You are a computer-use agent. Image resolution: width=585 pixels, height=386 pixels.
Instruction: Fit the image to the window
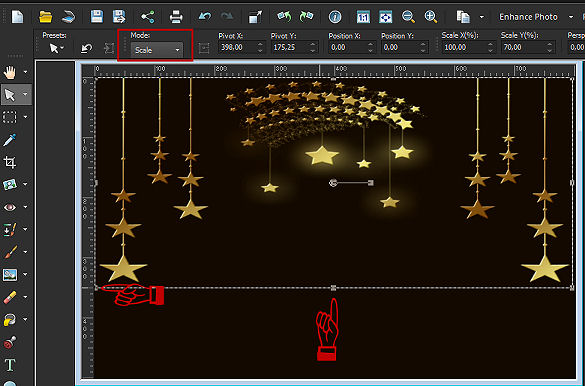pyautogui.click(x=385, y=17)
